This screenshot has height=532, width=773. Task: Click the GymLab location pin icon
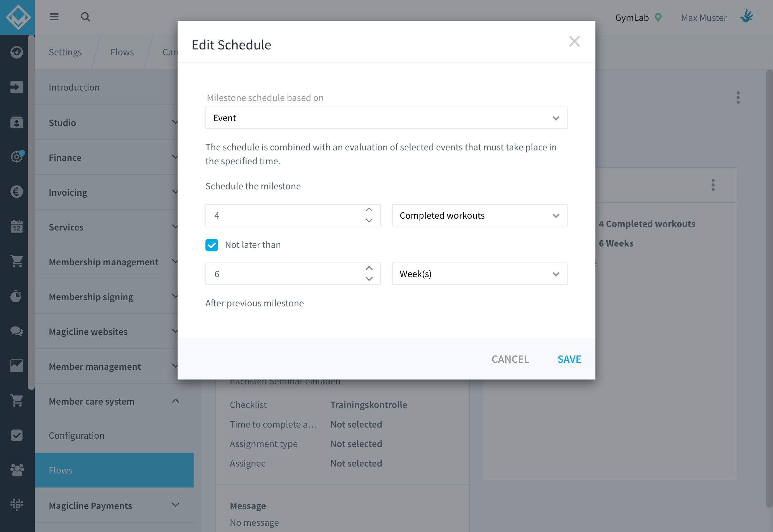pos(658,17)
